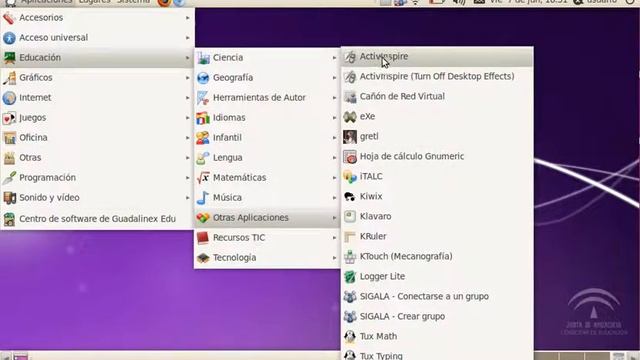Click the Firefox launcher in top panel

coord(164,2)
